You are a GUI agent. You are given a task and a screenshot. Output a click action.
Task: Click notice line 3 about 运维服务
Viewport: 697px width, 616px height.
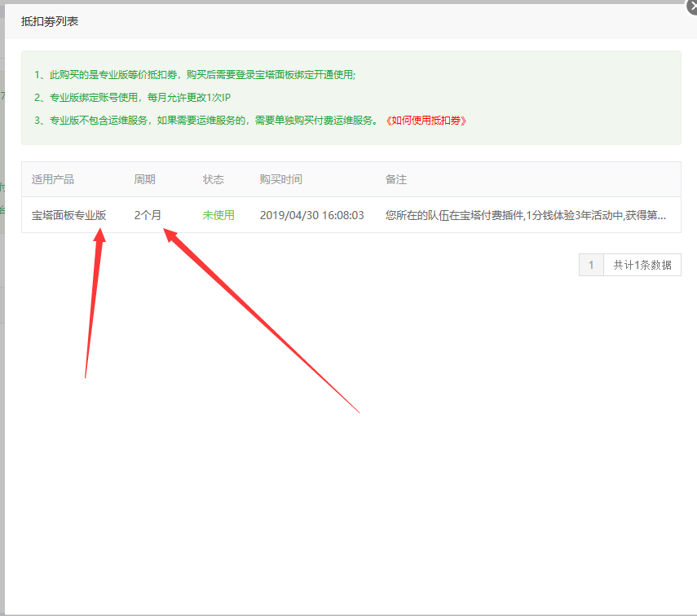coord(206,121)
